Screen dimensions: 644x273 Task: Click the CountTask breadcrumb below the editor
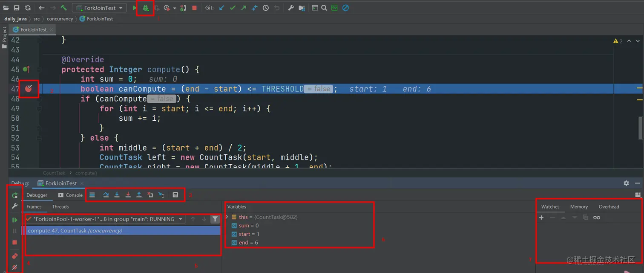click(54, 173)
